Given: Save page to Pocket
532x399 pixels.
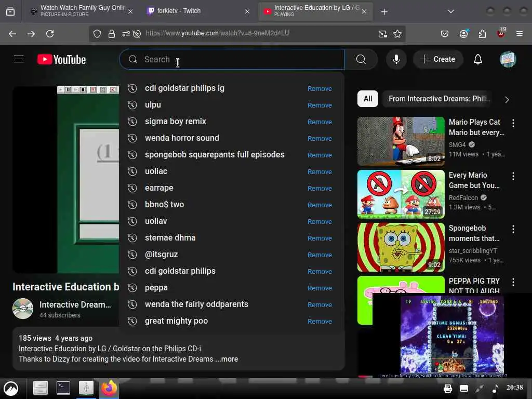Looking at the screenshot, I should tap(445, 34).
